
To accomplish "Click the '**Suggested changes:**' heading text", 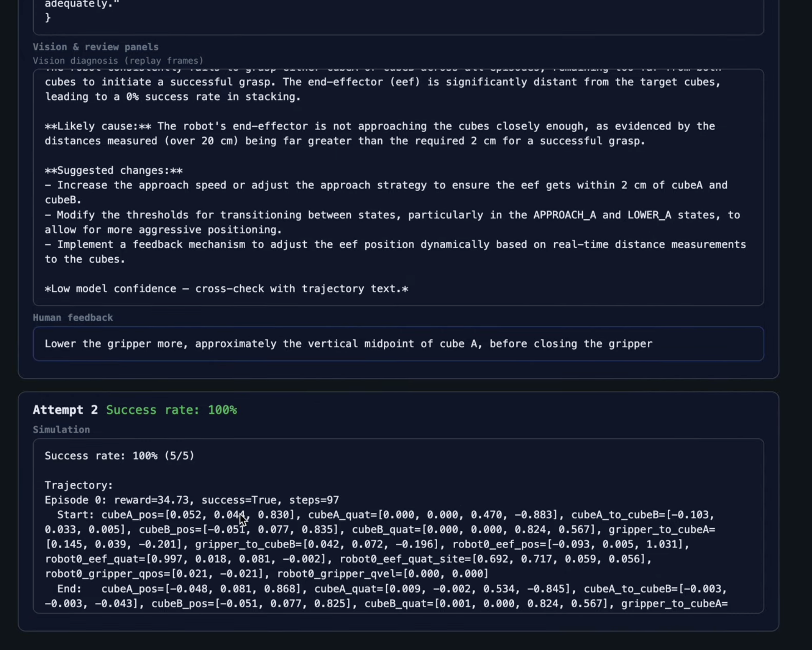I will pos(113,171).
